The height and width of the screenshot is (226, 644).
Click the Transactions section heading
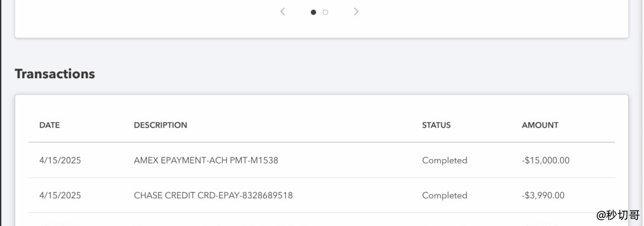click(x=55, y=74)
